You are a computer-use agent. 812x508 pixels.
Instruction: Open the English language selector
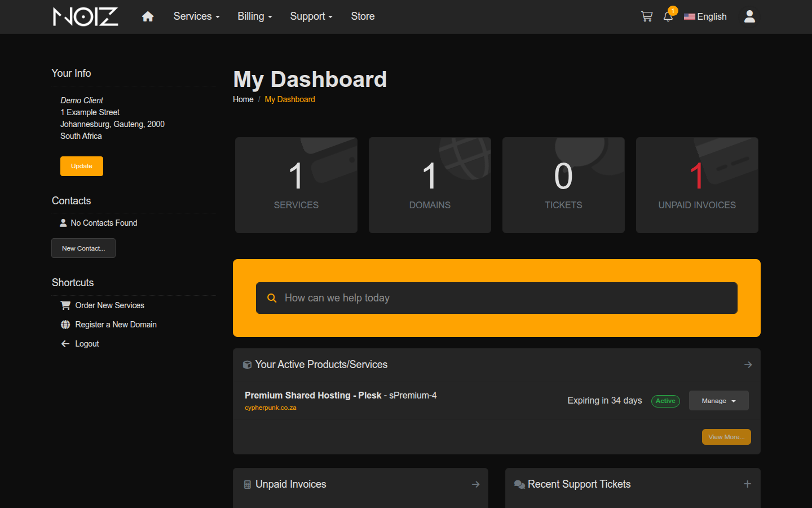coord(705,16)
